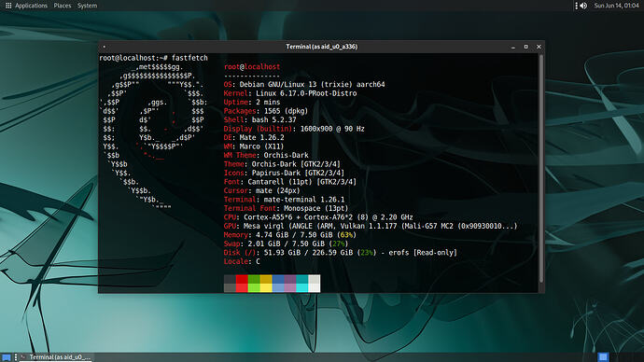
Task: Click the terminal vertical scrollbar
Action: 541,168
